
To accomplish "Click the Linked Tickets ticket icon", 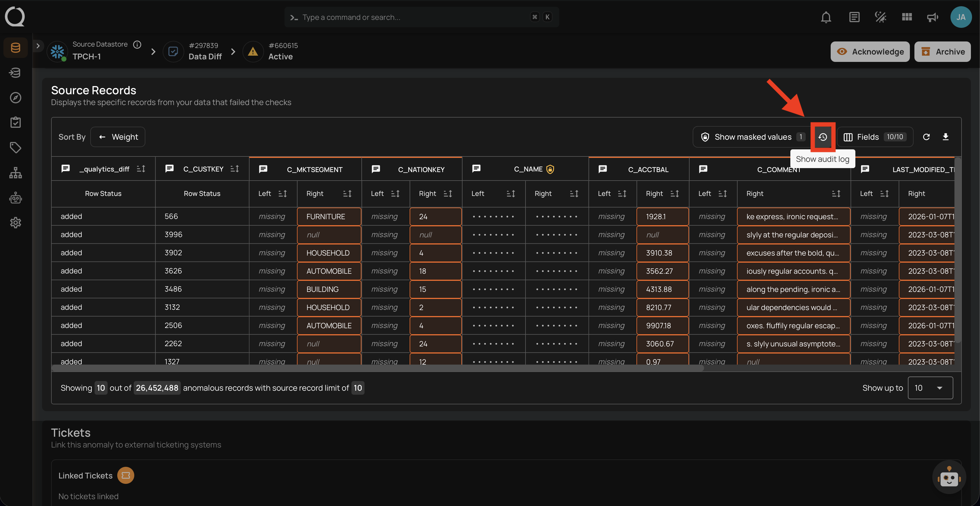I will coord(125,476).
